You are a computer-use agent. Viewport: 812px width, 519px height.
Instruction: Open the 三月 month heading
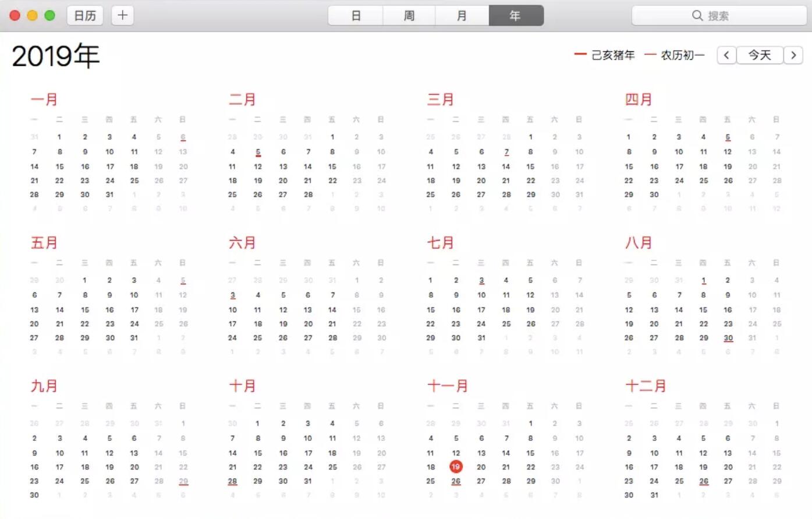click(441, 100)
